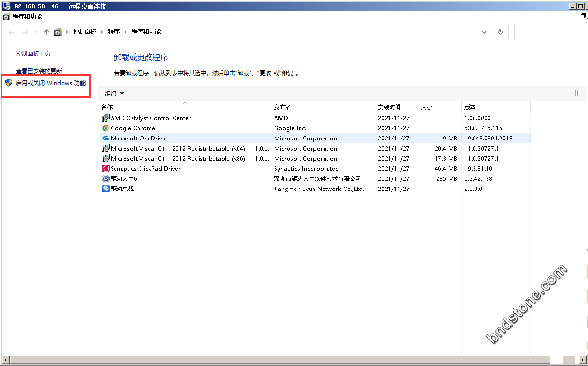Viewport: 588px width, 366px height.
Task: Change the view layout icon
Action: [x=579, y=93]
